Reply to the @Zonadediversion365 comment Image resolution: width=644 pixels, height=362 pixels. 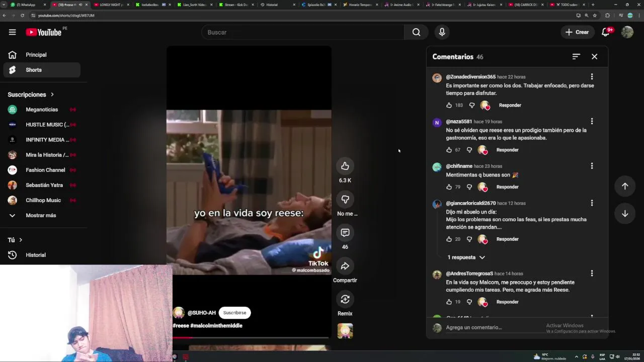point(510,105)
